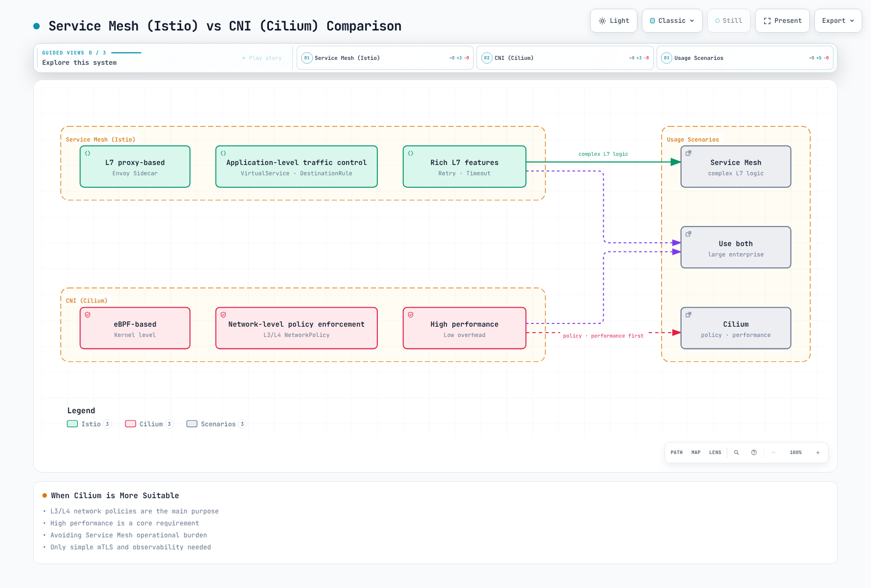Select guided view 03 Usage Scenarios
This screenshot has width=871, height=588.
point(745,58)
